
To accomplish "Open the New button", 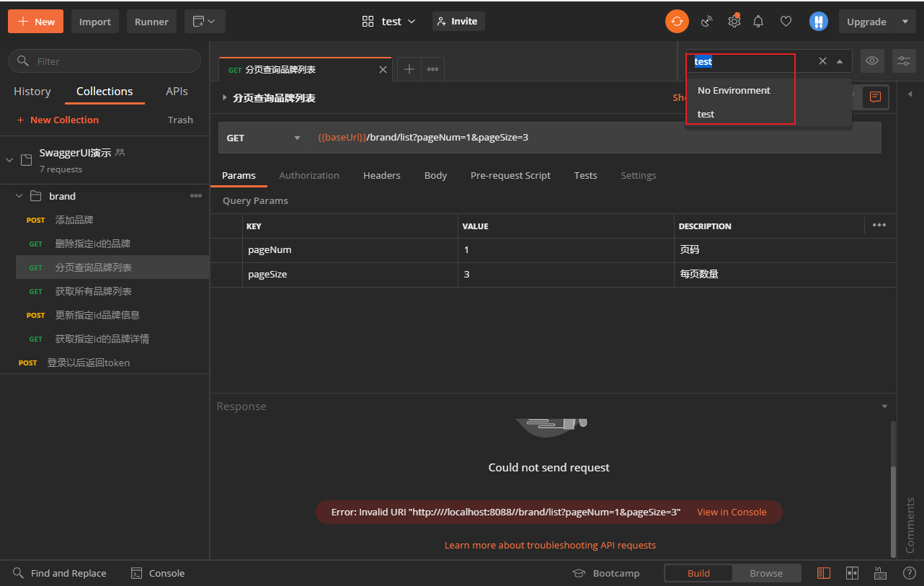I will tap(36, 22).
